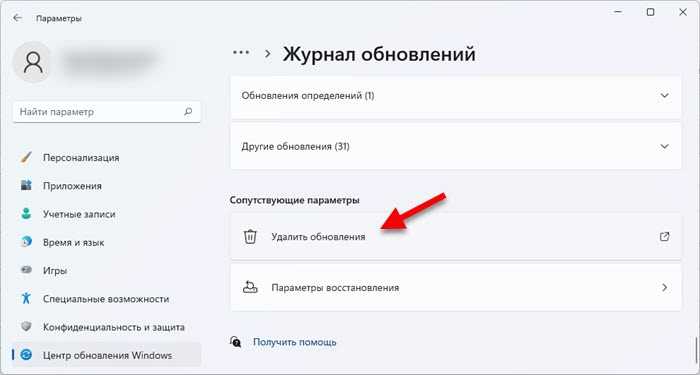Click the Приложения apps icon

[27, 186]
